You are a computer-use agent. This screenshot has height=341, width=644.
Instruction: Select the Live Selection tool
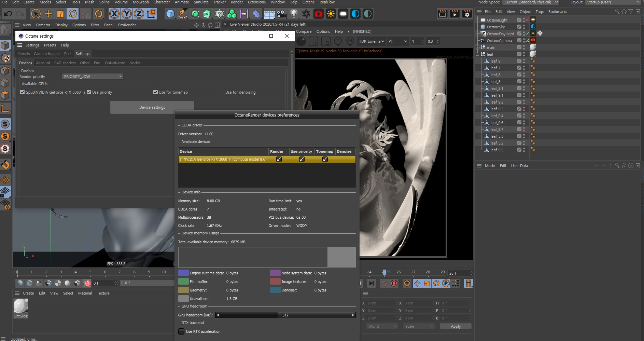point(36,14)
